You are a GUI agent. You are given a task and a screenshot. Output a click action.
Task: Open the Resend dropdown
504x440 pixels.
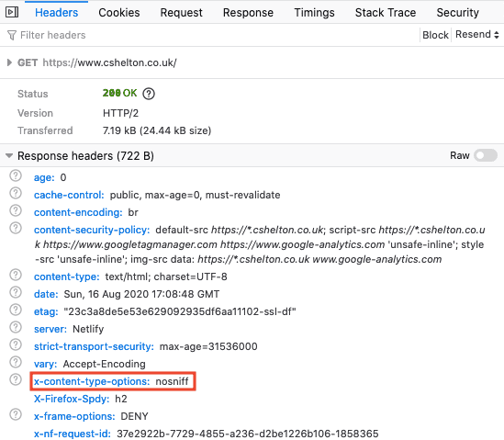[477, 34]
